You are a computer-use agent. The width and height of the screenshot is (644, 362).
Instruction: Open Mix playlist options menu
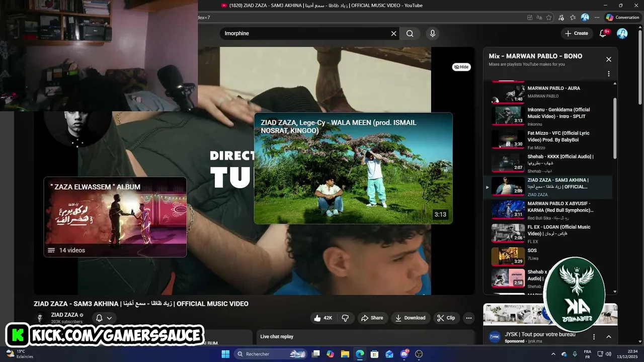[x=608, y=74]
